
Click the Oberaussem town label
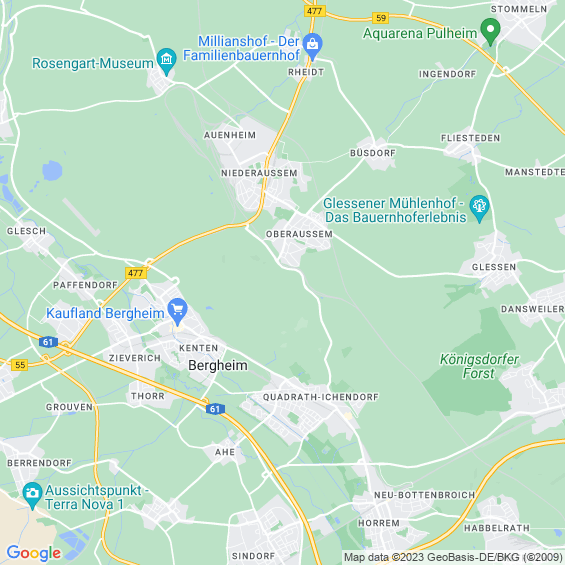pos(299,234)
